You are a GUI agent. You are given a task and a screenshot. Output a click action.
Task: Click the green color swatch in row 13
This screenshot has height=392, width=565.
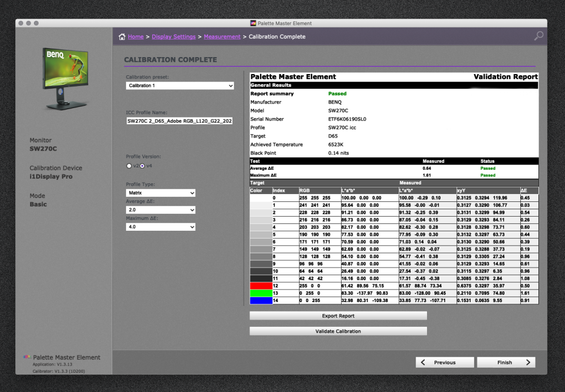pyautogui.click(x=261, y=293)
